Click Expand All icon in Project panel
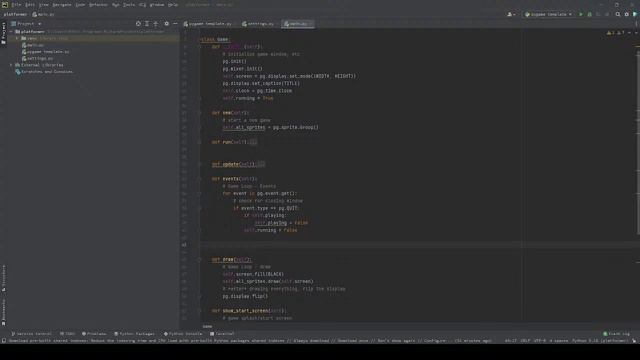 click(147, 24)
